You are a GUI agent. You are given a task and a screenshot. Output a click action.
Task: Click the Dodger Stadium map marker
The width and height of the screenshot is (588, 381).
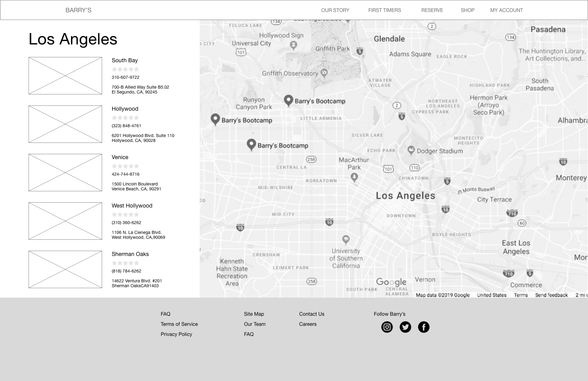tap(411, 150)
